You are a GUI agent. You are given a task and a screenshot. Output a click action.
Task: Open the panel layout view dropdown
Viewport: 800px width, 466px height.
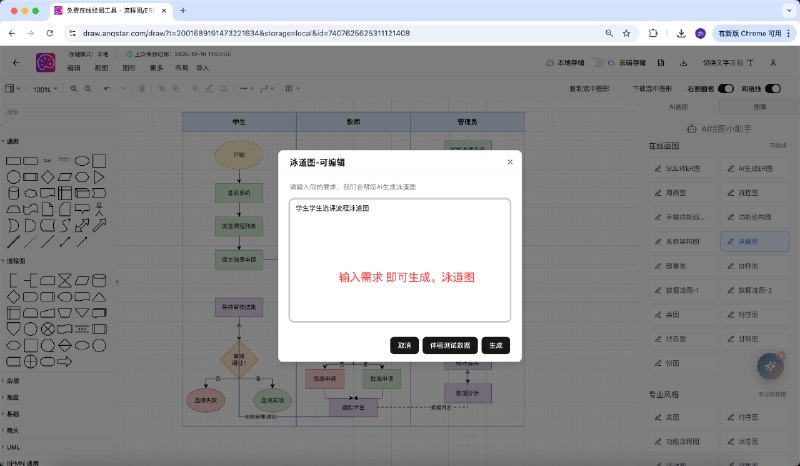(12, 89)
